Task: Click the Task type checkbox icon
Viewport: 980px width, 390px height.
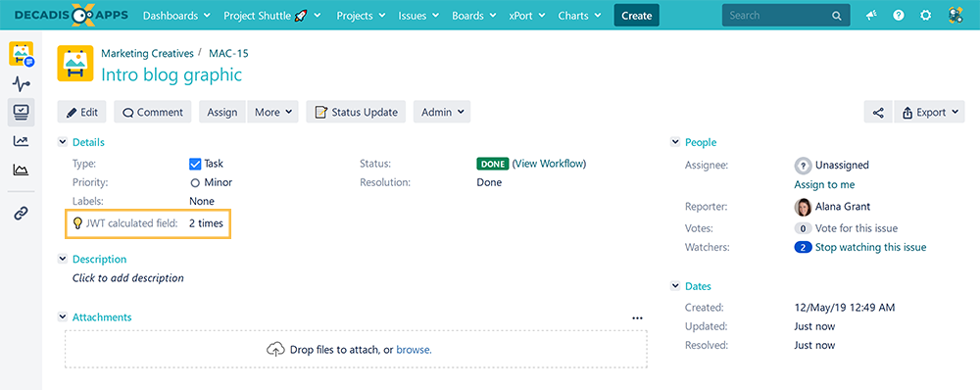Action: [195, 165]
